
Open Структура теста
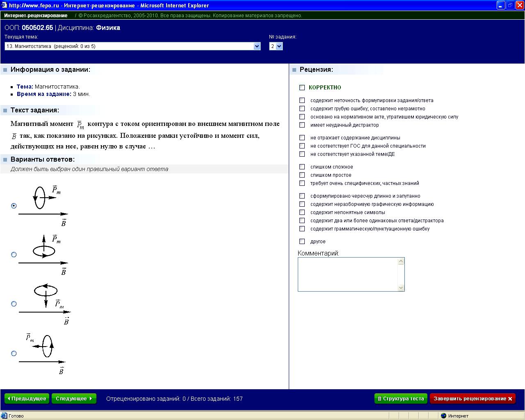coord(401,399)
